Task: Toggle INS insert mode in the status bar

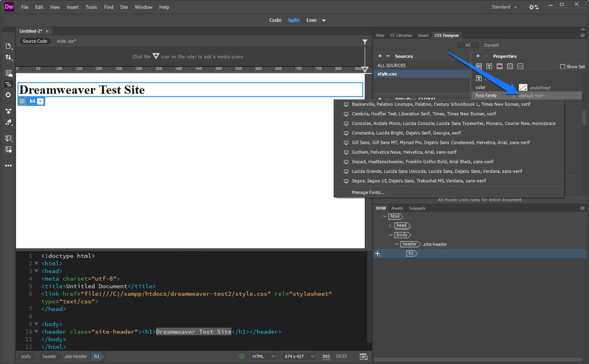Action: (326, 356)
